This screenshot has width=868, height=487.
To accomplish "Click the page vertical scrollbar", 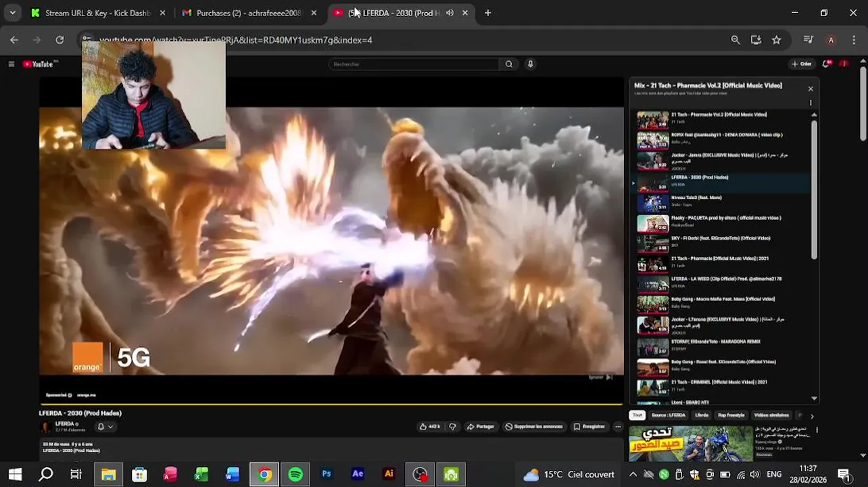I will 863,105.
